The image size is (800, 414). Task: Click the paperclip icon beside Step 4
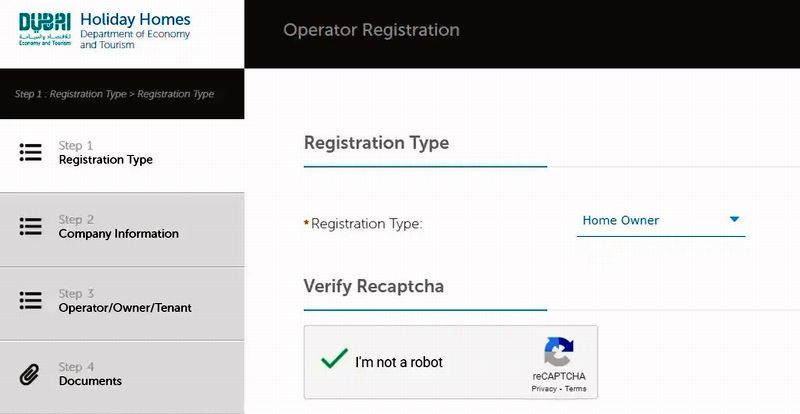[30, 374]
